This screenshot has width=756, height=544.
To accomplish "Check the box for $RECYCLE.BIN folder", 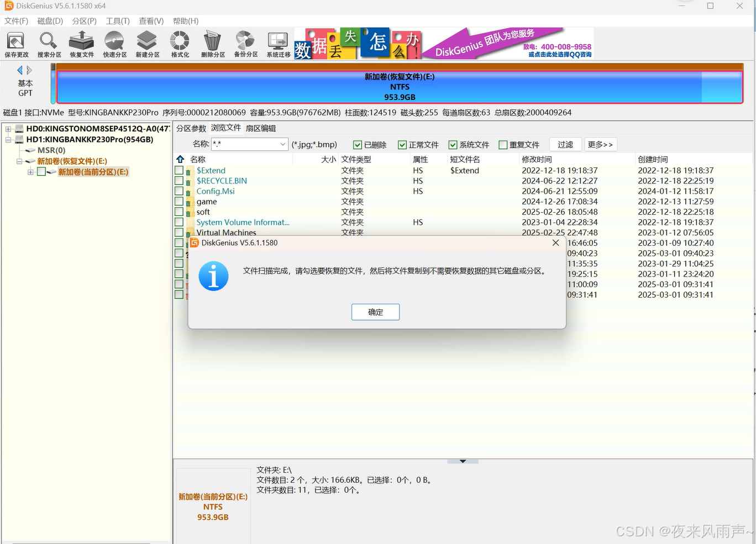I will pyautogui.click(x=179, y=181).
